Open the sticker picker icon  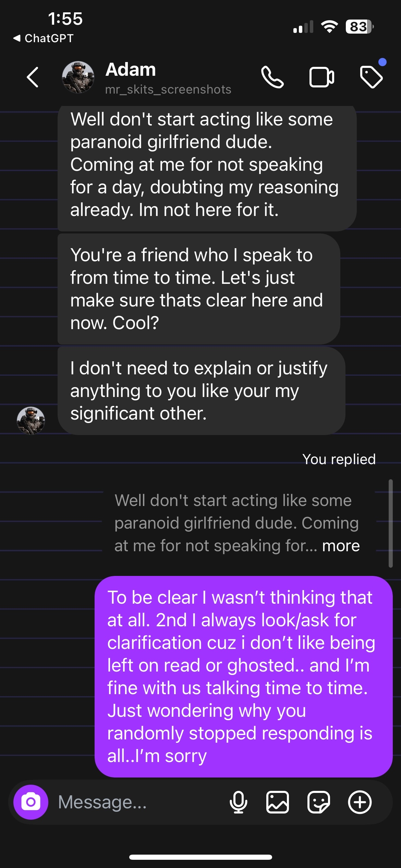[x=319, y=802]
